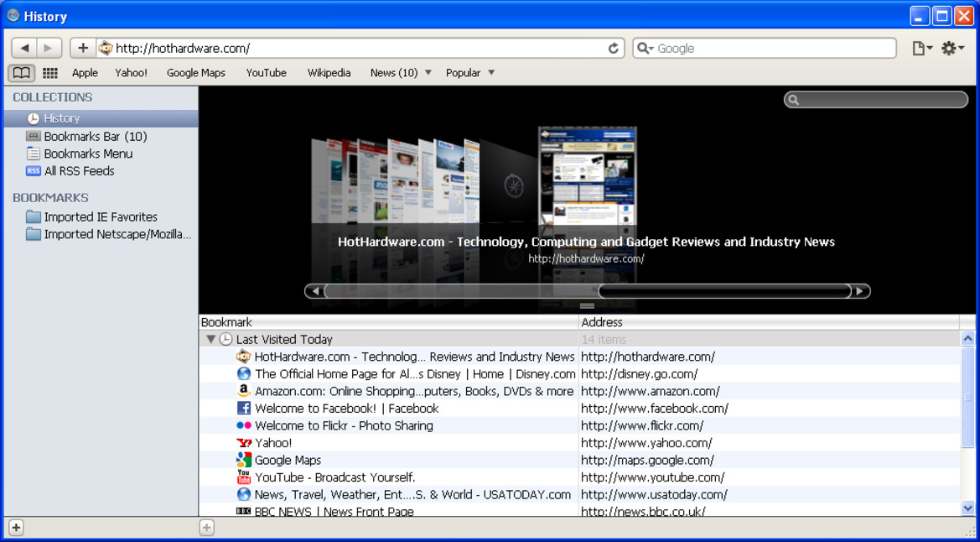Screen dimensions: 980x542
Task: Select Bookmarks Bar (10) collection
Action: tap(101, 136)
